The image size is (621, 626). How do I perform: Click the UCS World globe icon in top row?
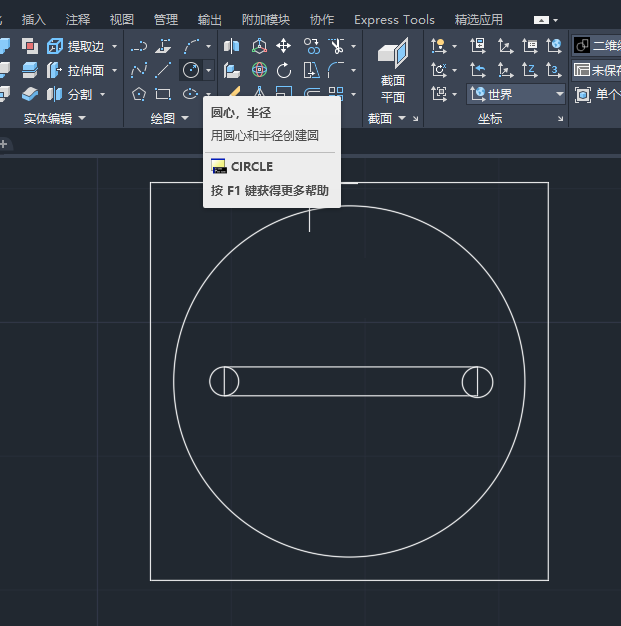554,46
